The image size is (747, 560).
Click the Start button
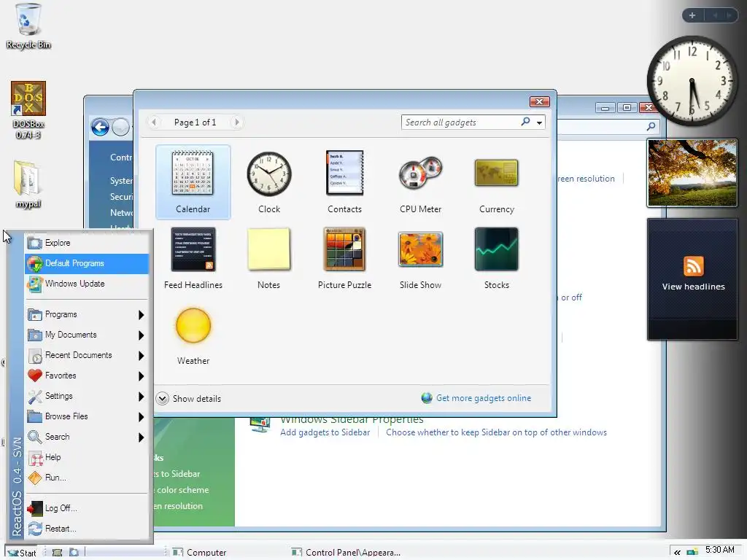pyautogui.click(x=22, y=553)
